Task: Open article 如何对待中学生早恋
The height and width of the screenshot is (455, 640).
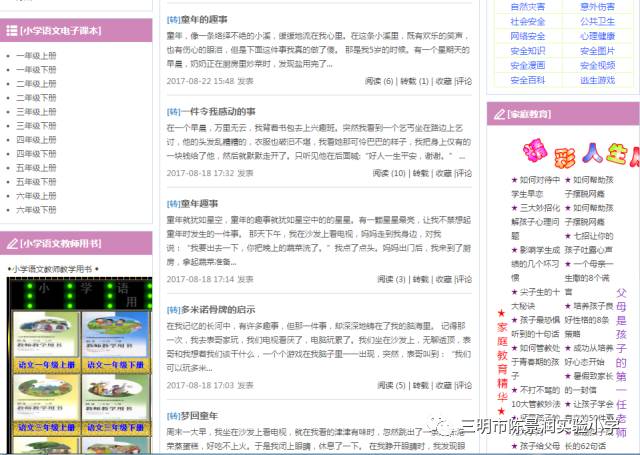Action: pos(536,187)
